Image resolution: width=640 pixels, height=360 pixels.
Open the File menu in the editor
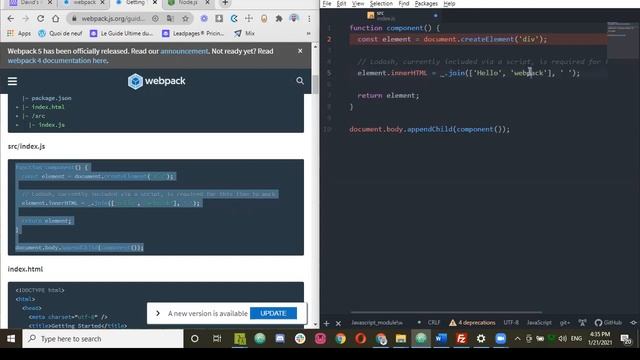tap(327, 4)
